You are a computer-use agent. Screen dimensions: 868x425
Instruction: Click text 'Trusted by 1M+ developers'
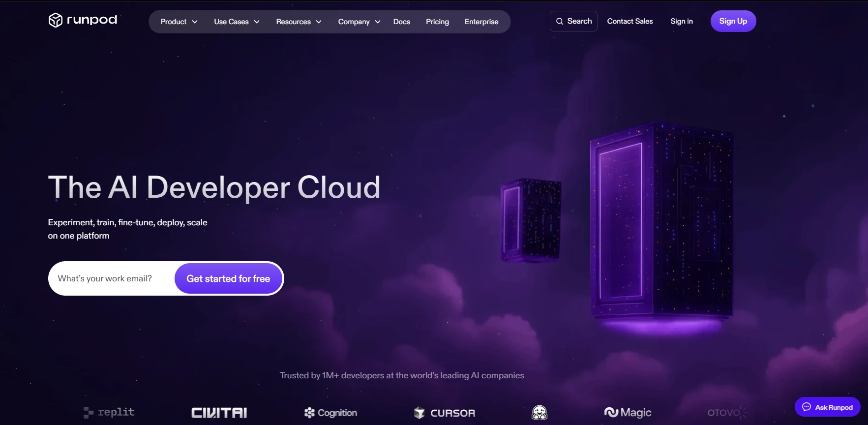(x=332, y=375)
